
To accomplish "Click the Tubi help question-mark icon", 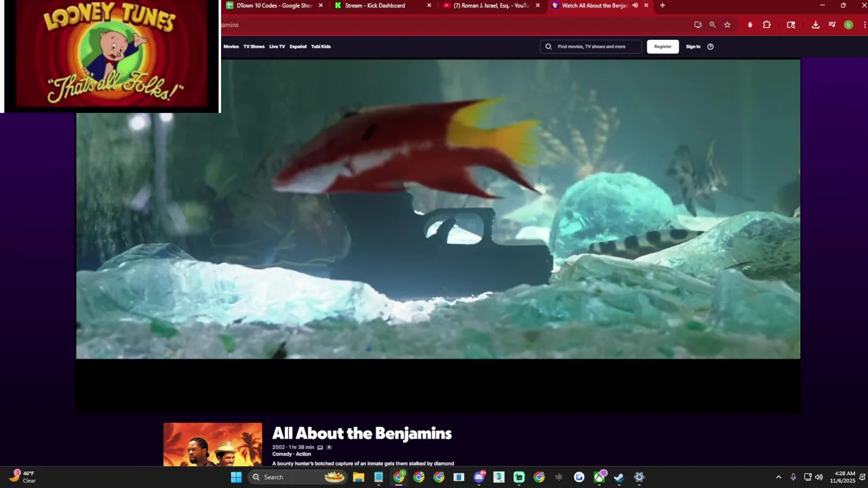I will coord(710,47).
